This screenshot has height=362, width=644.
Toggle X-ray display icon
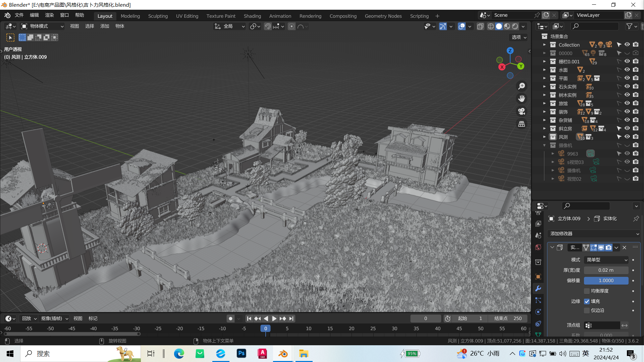click(x=480, y=26)
